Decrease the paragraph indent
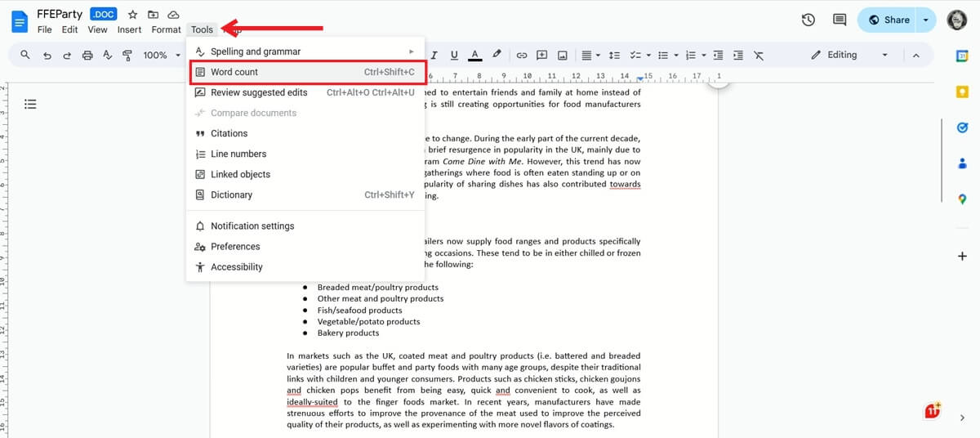The width and height of the screenshot is (980, 438). [x=718, y=55]
